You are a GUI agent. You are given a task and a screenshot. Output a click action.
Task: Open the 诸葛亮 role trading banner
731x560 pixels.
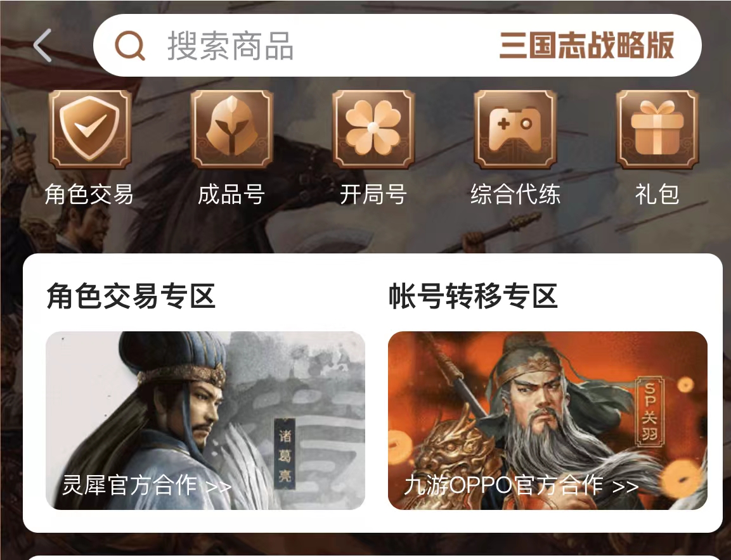point(205,420)
